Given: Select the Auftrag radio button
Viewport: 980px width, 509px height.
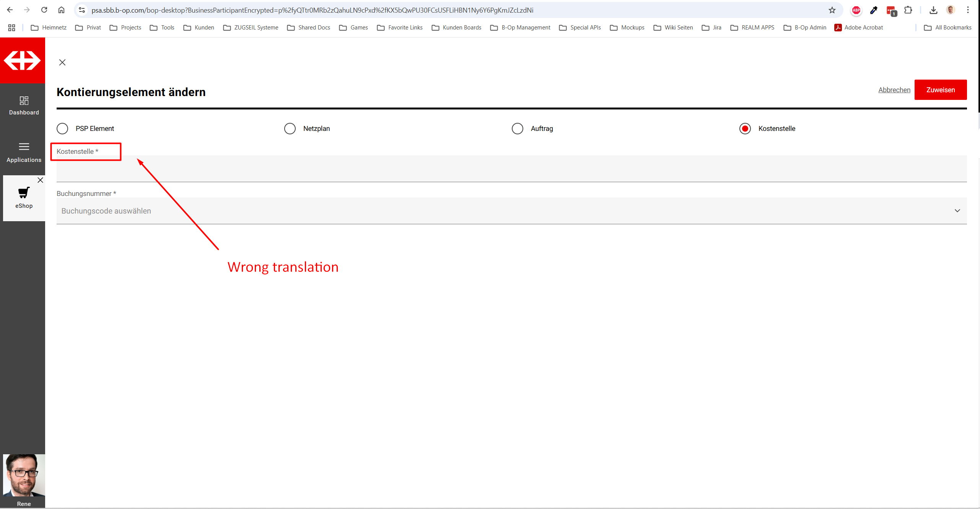Looking at the screenshot, I should tap(518, 129).
